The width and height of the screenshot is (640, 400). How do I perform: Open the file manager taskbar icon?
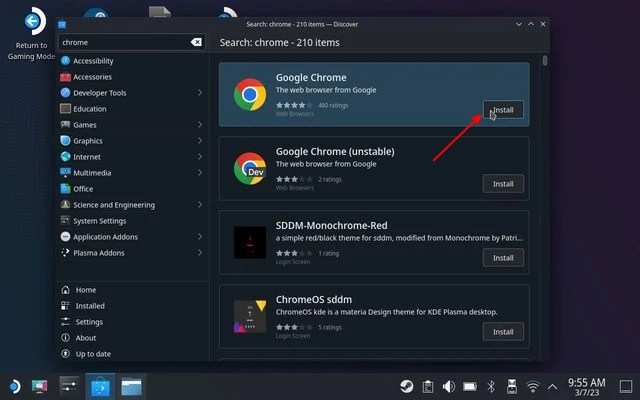pyautogui.click(x=131, y=386)
